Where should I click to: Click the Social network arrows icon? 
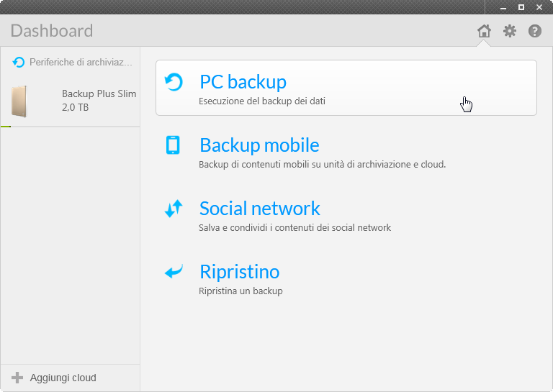click(x=174, y=209)
